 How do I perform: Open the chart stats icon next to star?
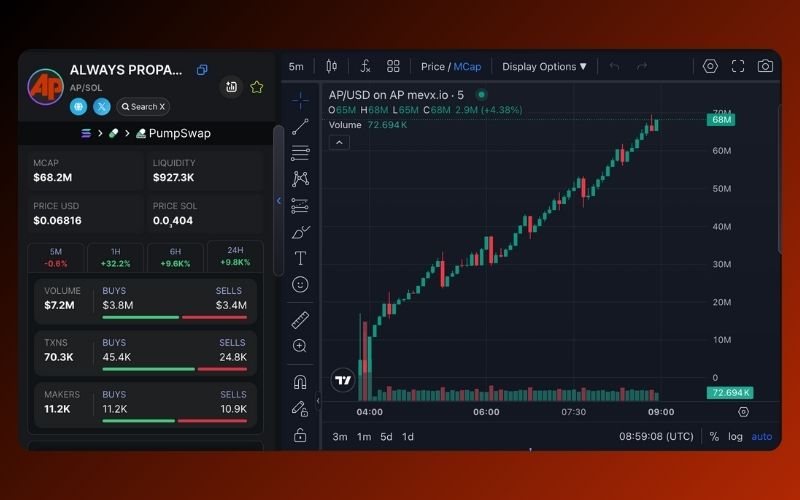231,87
